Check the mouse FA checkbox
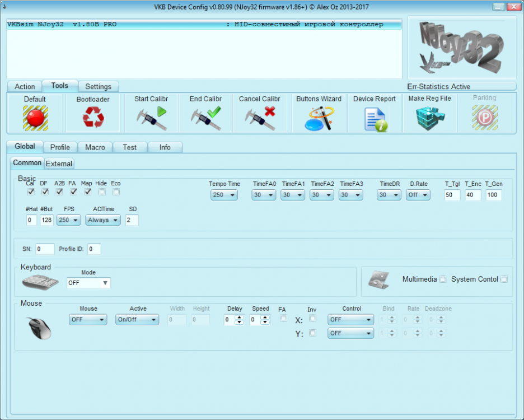524x420 pixels. [x=283, y=318]
